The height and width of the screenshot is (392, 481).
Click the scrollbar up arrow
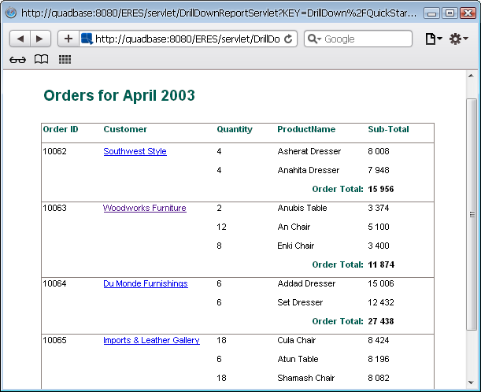pos(471,76)
